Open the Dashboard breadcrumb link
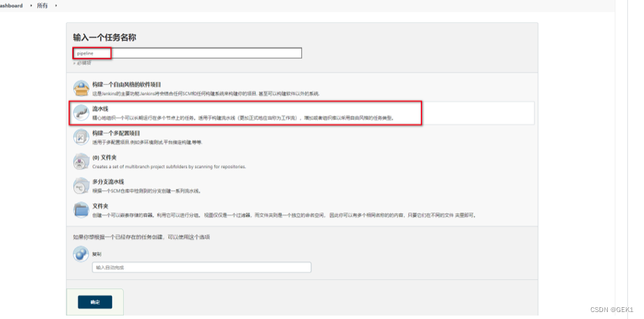644x319 pixels. tap(11, 6)
